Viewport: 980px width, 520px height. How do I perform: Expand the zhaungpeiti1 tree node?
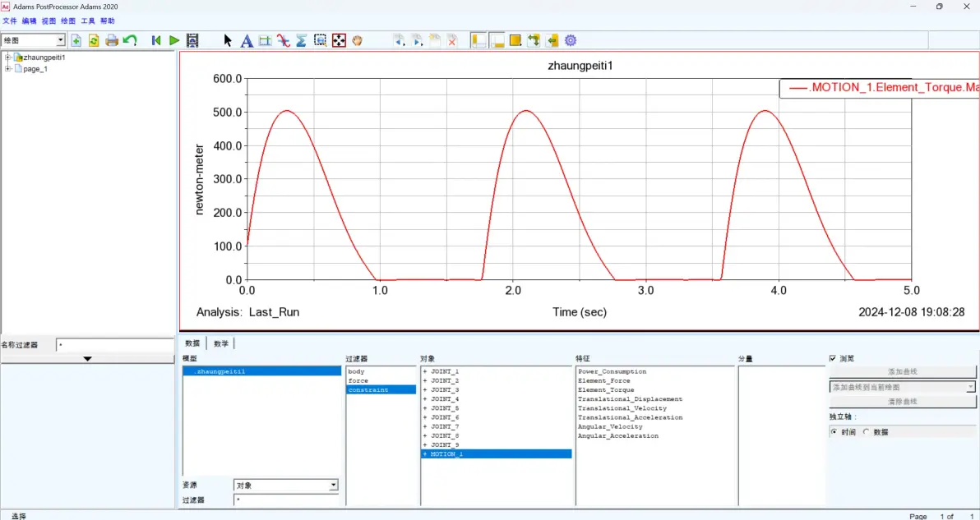(7, 58)
